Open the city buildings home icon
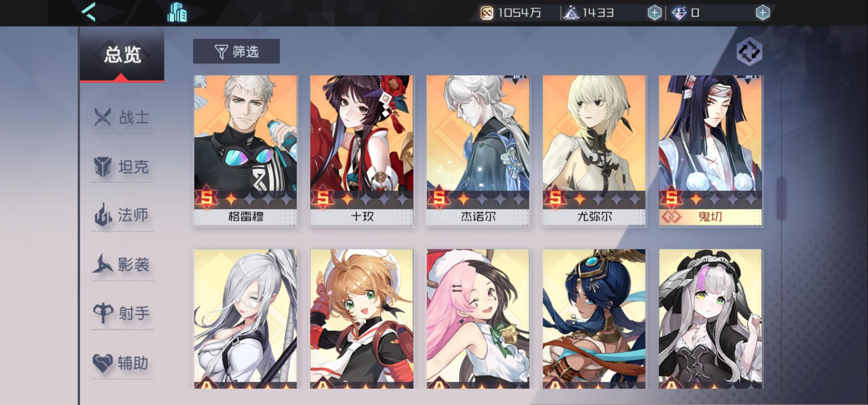Screen dimensions: 868x405 [x=177, y=12]
